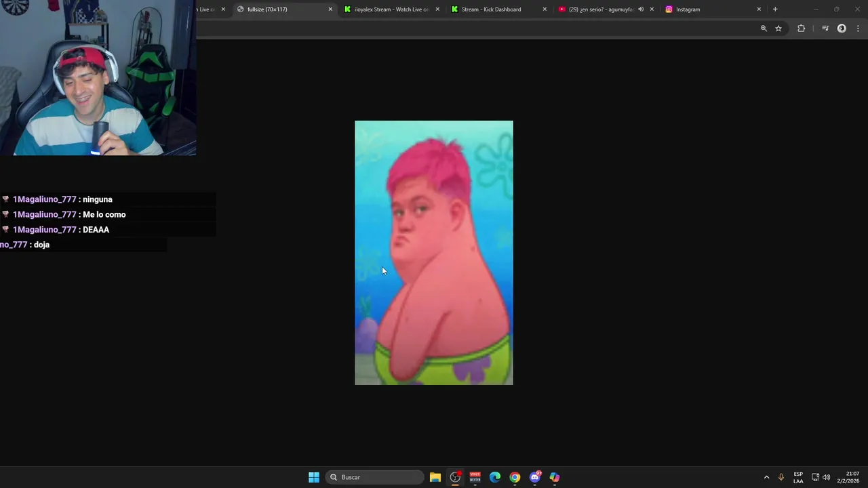Bookmark this page with the star icon

pos(778,28)
